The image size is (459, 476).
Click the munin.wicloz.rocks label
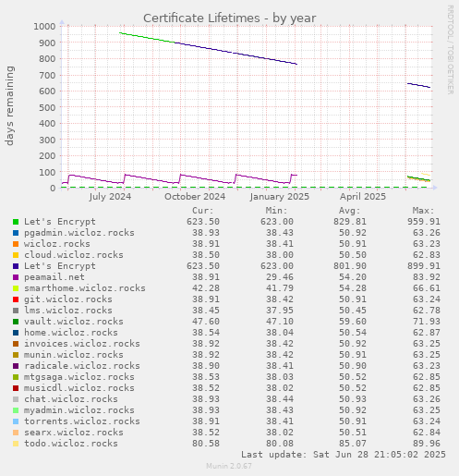74,355
